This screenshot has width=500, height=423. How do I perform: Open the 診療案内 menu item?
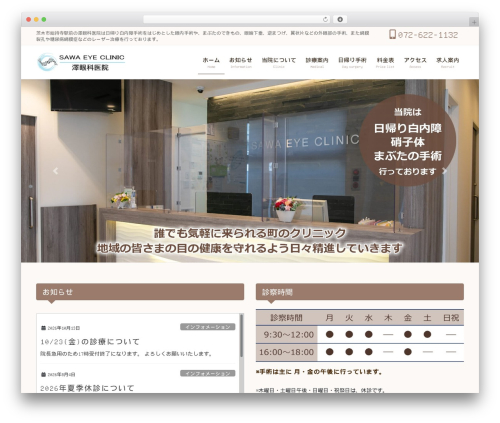[317, 62]
